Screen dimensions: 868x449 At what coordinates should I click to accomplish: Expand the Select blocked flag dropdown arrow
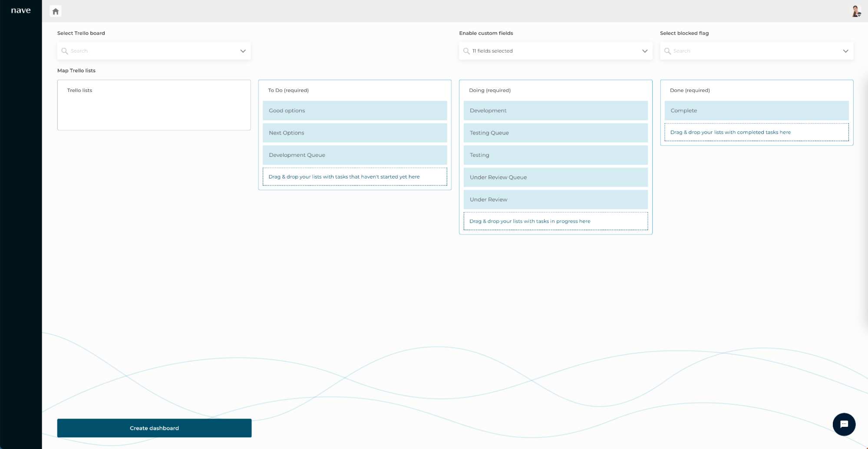point(845,51)
